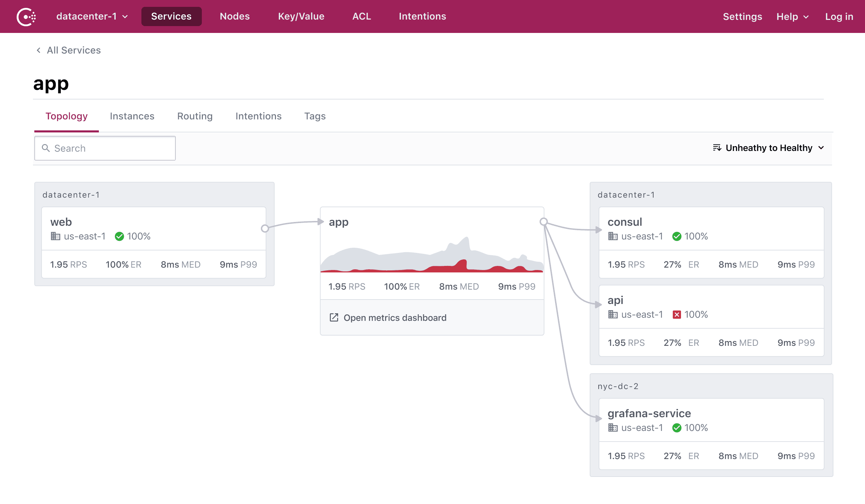Click the green health icon on grafana-service
Screen dimensions: 865x504
[x=677, y=428]
